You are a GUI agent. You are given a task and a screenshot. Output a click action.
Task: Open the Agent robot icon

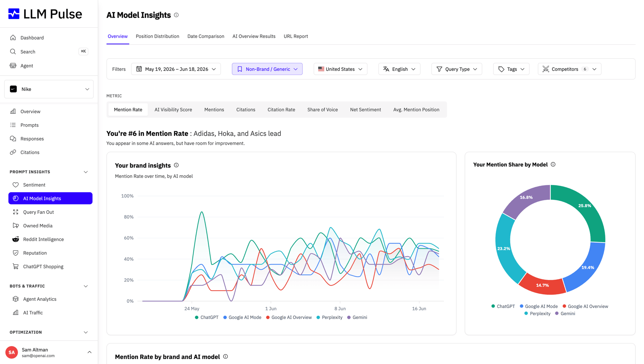tap(13, 65)
